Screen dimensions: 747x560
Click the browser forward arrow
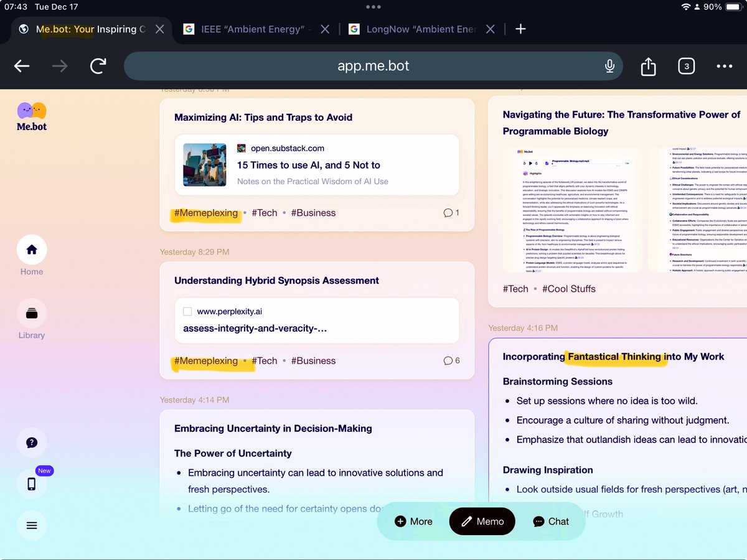click(60, 66)
